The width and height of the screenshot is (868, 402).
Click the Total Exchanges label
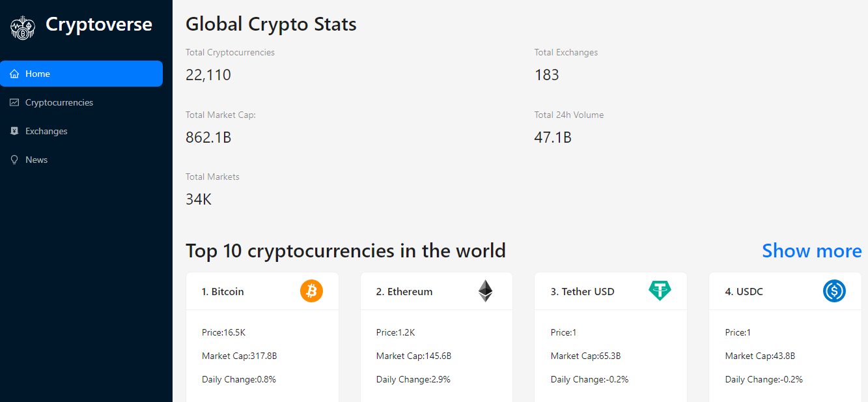(x=566, y=52)
